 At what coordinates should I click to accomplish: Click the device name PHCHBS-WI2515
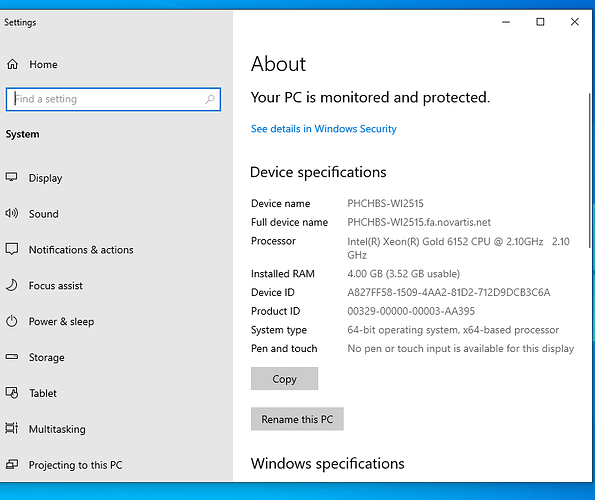pyautogui.click(x=385, y=203)
